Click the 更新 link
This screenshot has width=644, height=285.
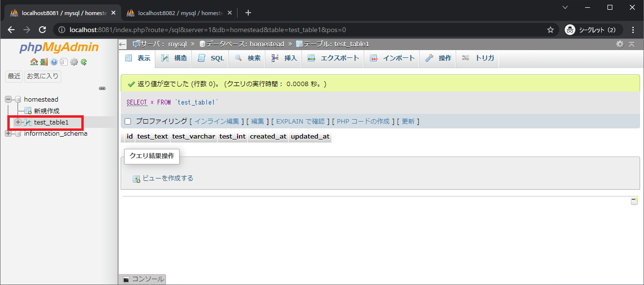tap(408, 121)
